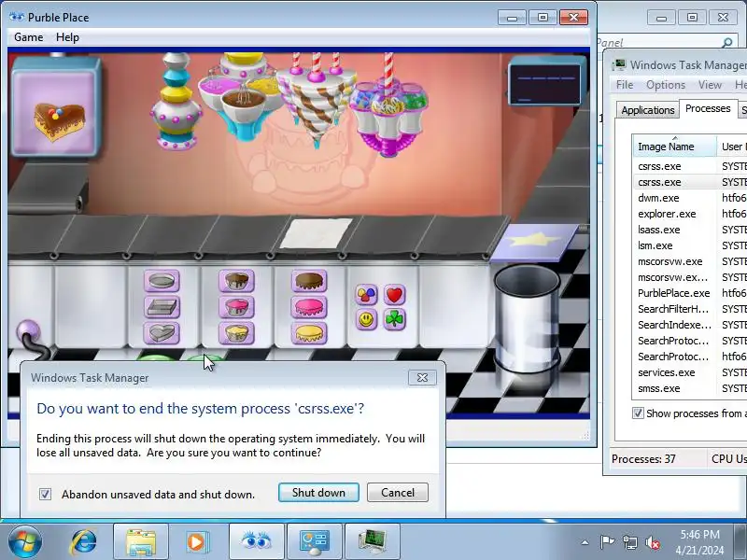Click the star shipping platform

(534, 243)
